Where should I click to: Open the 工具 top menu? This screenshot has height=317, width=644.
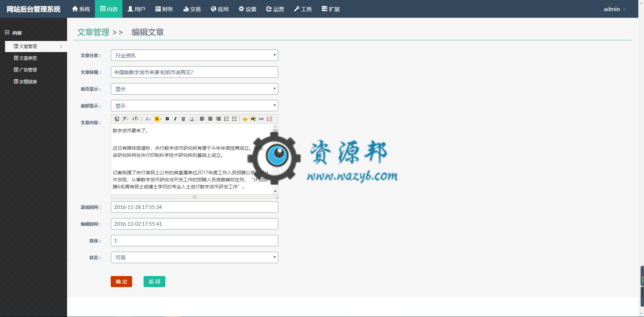[303, 9]
